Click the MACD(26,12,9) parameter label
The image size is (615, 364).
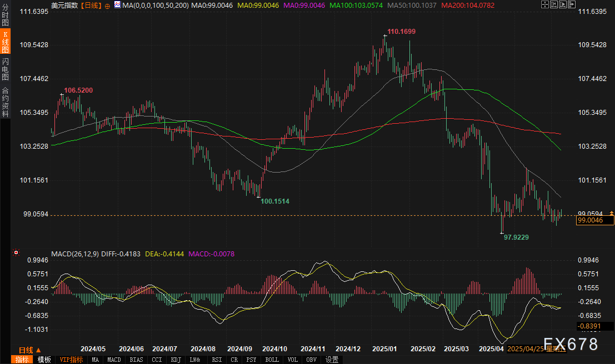click(74, 254)
